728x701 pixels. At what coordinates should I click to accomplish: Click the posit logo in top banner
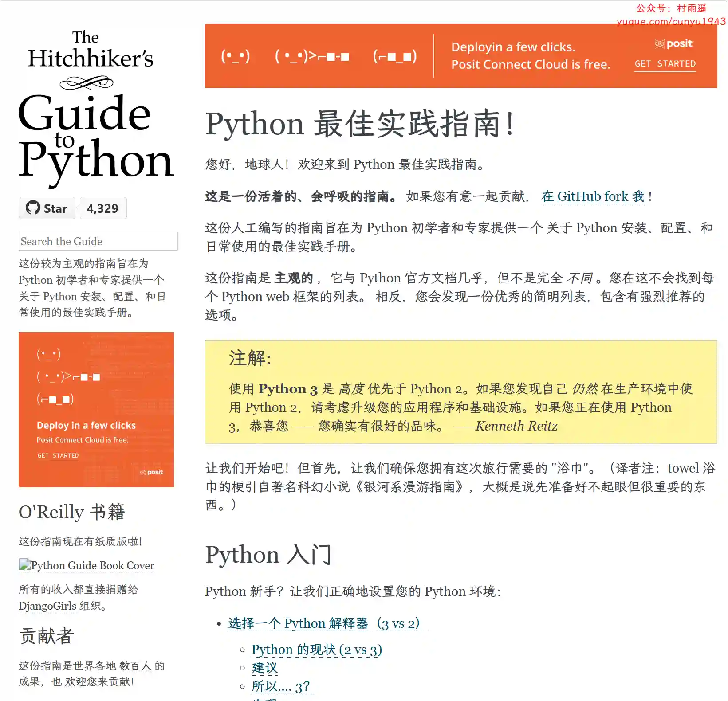(x=673, y=43)
